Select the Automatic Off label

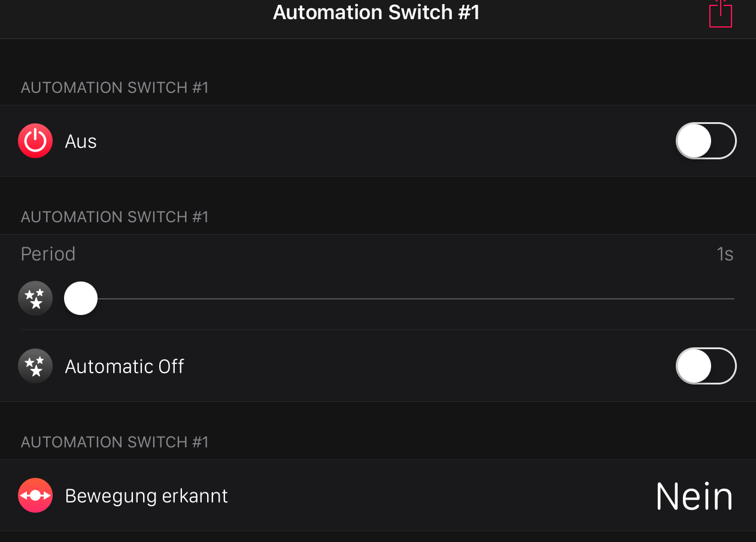click(125, 366)
